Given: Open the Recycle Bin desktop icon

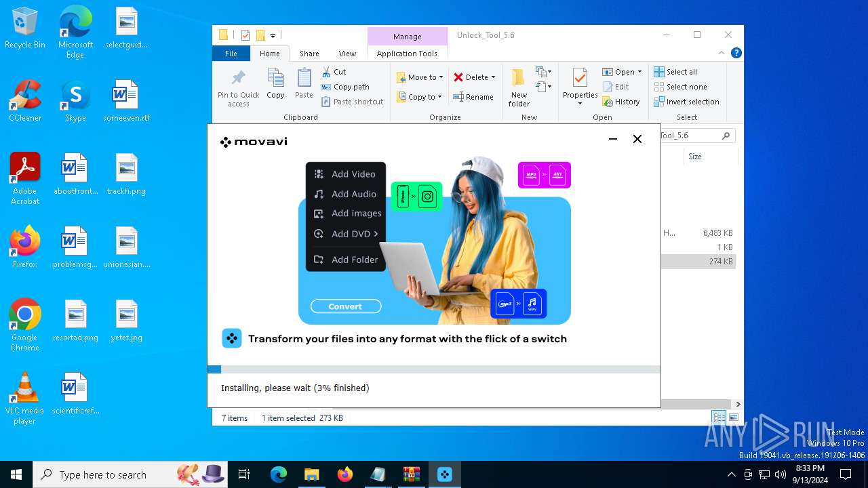Looking at the screenshot, I should pos(25,28).
